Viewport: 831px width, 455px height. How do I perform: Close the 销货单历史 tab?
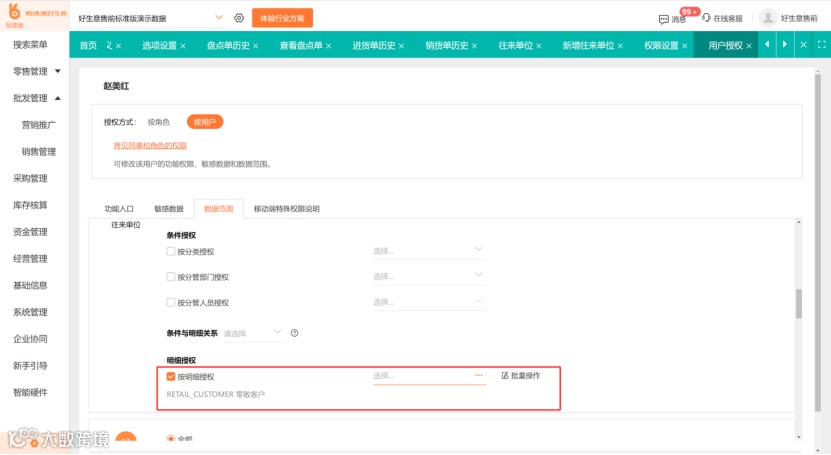[474, 46]
